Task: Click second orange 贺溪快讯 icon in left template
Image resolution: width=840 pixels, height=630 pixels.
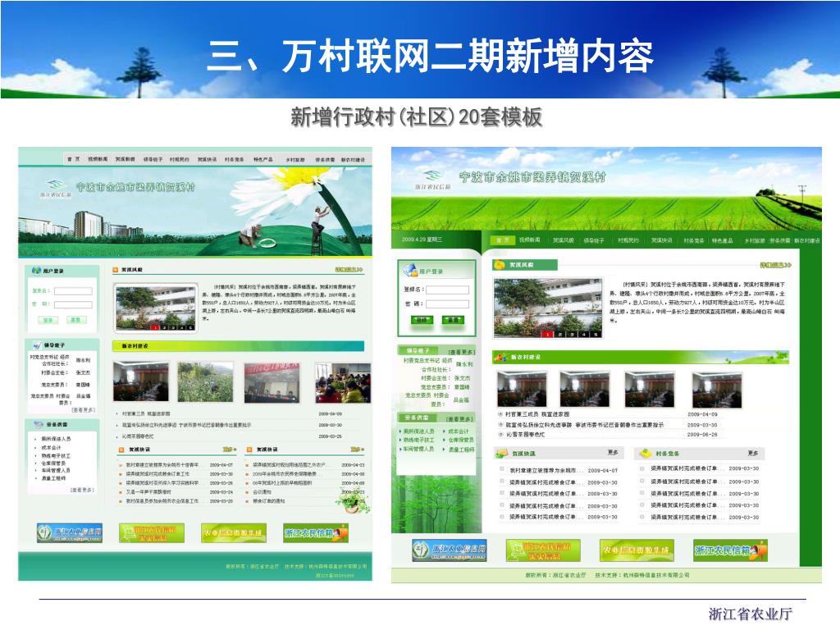Action: point(249,450)
